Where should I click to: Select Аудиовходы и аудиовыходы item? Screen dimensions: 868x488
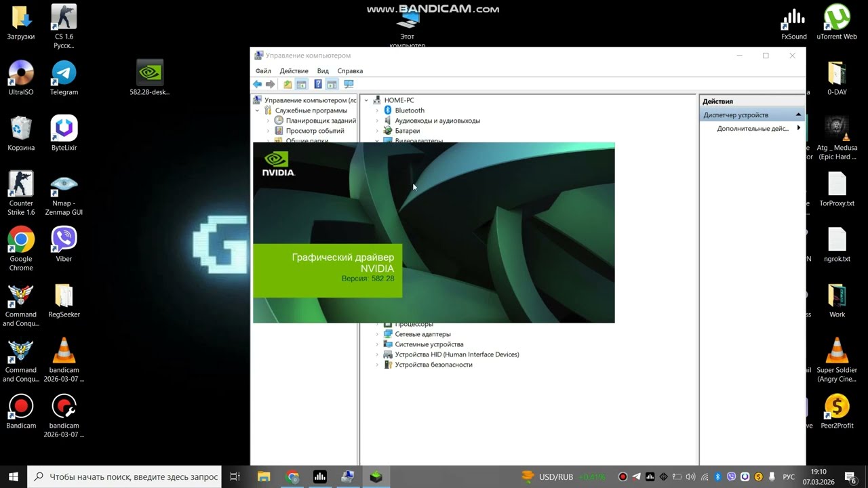(x=437, y=121)
